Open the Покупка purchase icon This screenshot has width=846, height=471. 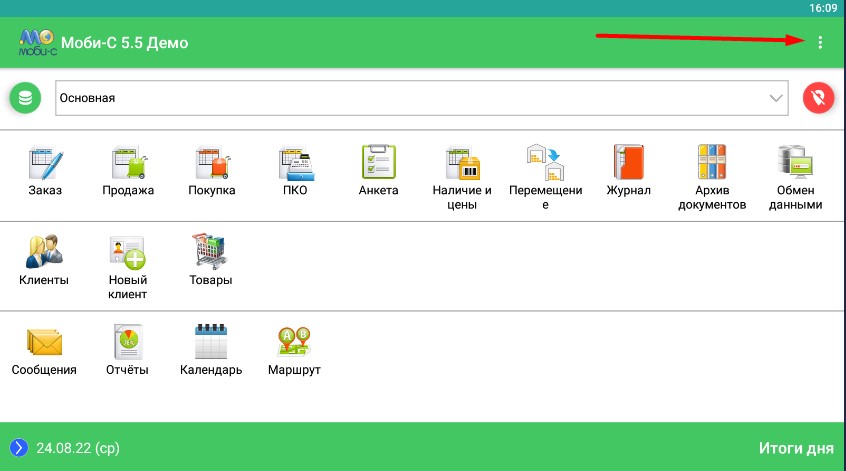(x=212, y=170)
